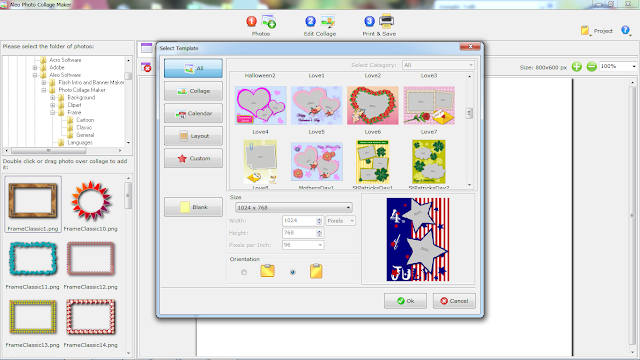Image resolution: width=640 pixels, height=360 pixels.
Task: Select the portrait orientation radio button
Action: [x=293, y=272]
